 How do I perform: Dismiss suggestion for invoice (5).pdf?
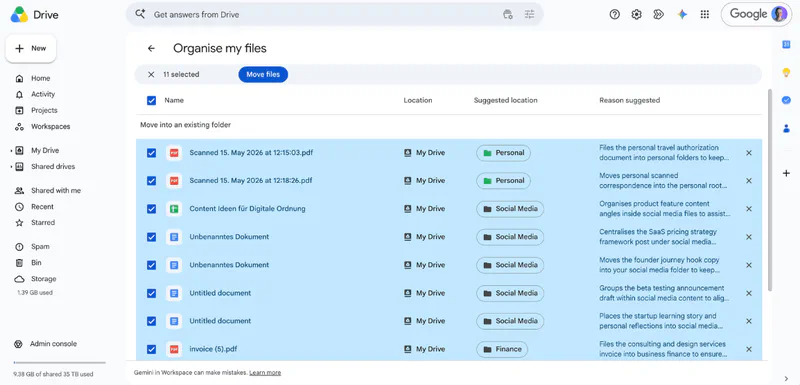tap(748, 349)
